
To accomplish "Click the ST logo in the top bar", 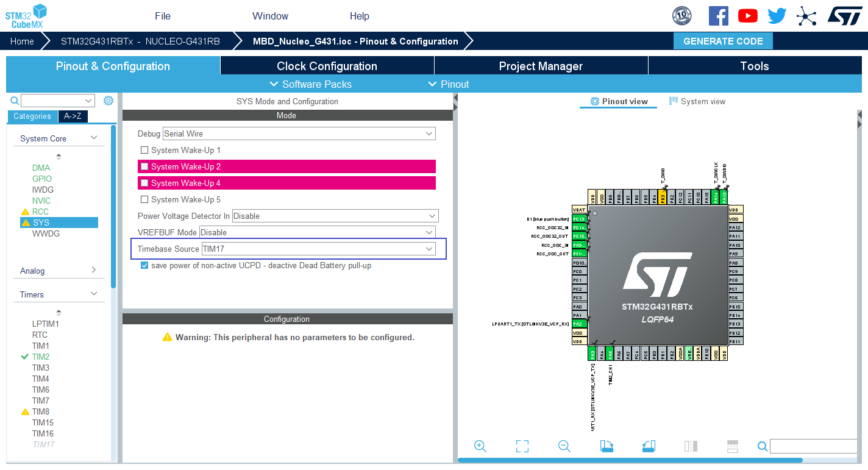I will click(845, 16).
